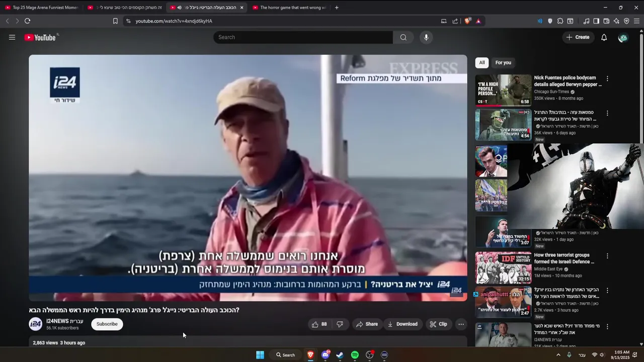Open more actions under the video
This screenshot has height=362, width=644.
click(461, 324)
